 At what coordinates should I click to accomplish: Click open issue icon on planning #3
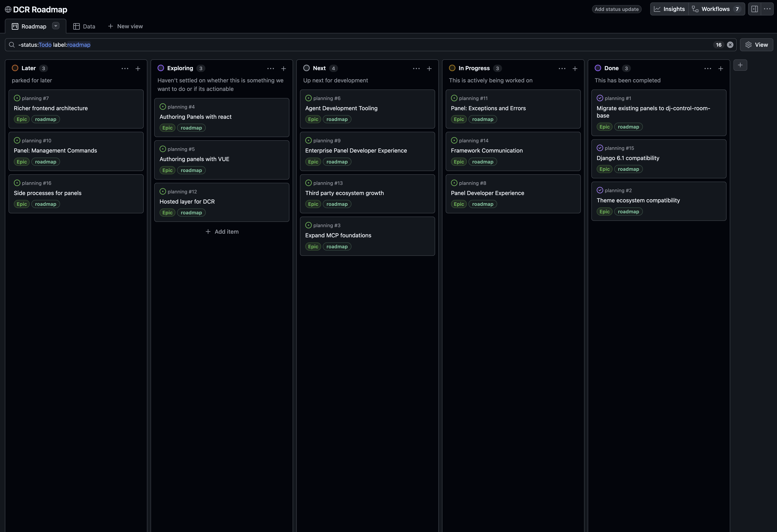309,225
